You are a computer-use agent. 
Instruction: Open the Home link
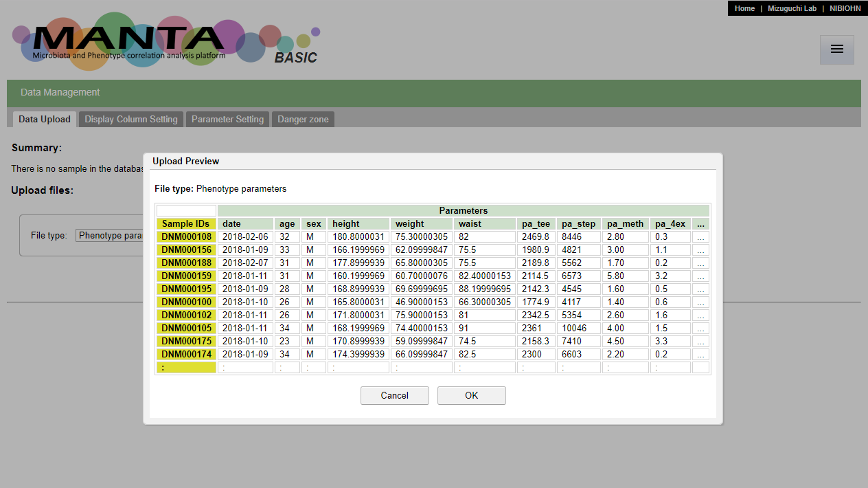click(x=744, y=8)
